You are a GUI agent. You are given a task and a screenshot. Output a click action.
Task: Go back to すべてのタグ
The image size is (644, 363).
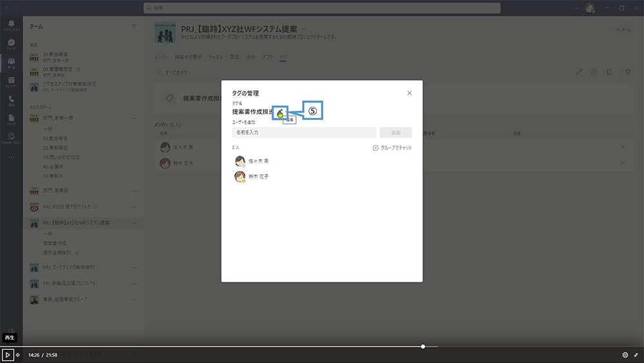173,73
